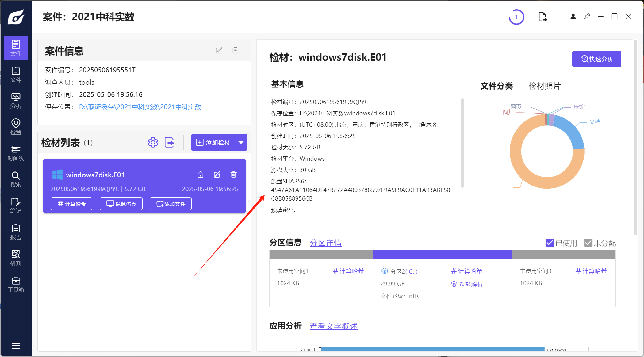
Task: Delete windows7disk.E01 using trash icon
Action: point(234,175)
